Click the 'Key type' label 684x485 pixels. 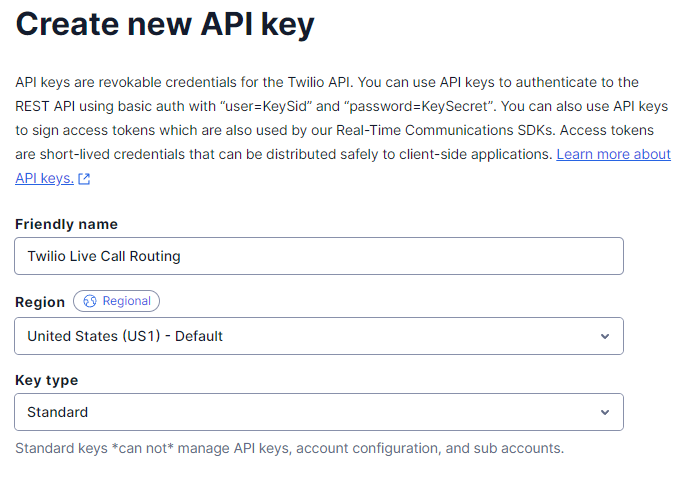pos(46,380)
